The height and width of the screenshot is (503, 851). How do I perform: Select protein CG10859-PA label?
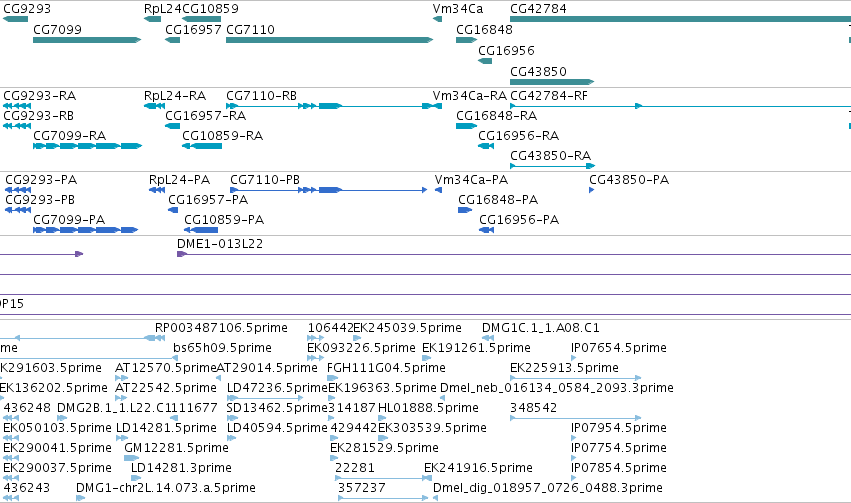tap(224, 220)
